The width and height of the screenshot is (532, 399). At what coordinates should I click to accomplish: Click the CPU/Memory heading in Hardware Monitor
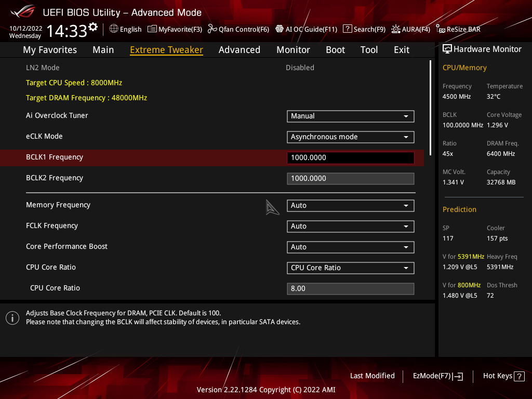(x=464, y=68)
